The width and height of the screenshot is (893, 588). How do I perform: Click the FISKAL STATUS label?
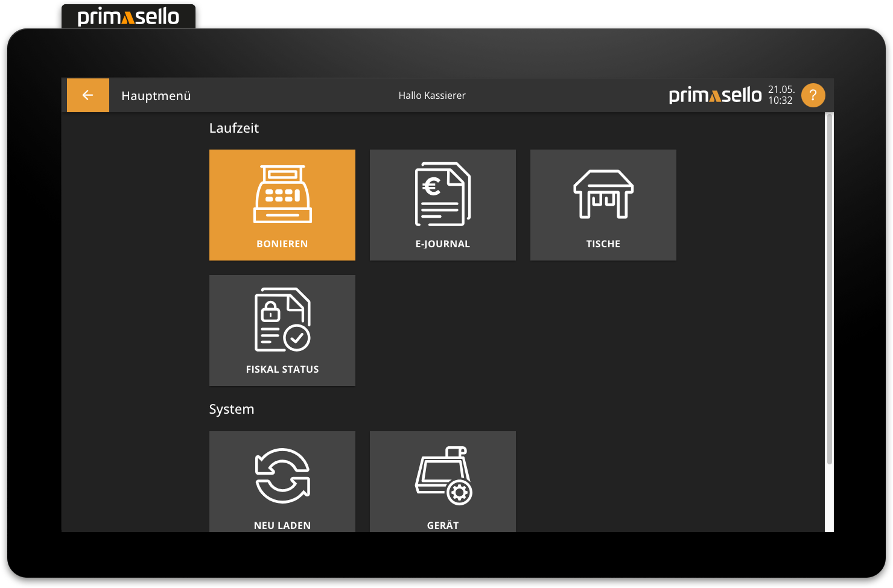[282, 369]
